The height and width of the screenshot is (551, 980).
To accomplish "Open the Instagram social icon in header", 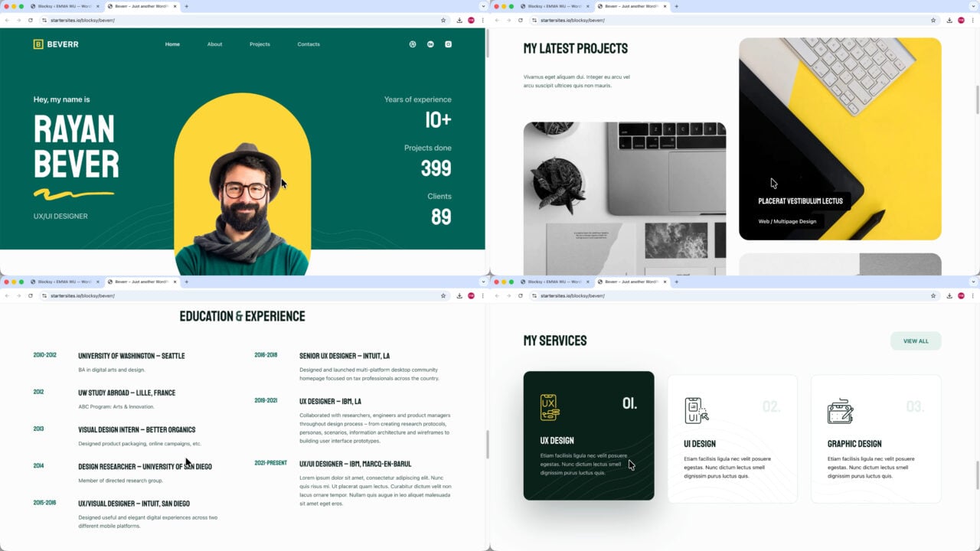I will pos(448,44).
